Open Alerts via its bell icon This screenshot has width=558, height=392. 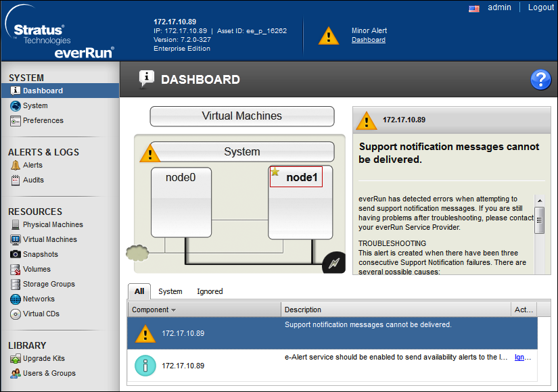pyautogui.click(x=16, y=165)
